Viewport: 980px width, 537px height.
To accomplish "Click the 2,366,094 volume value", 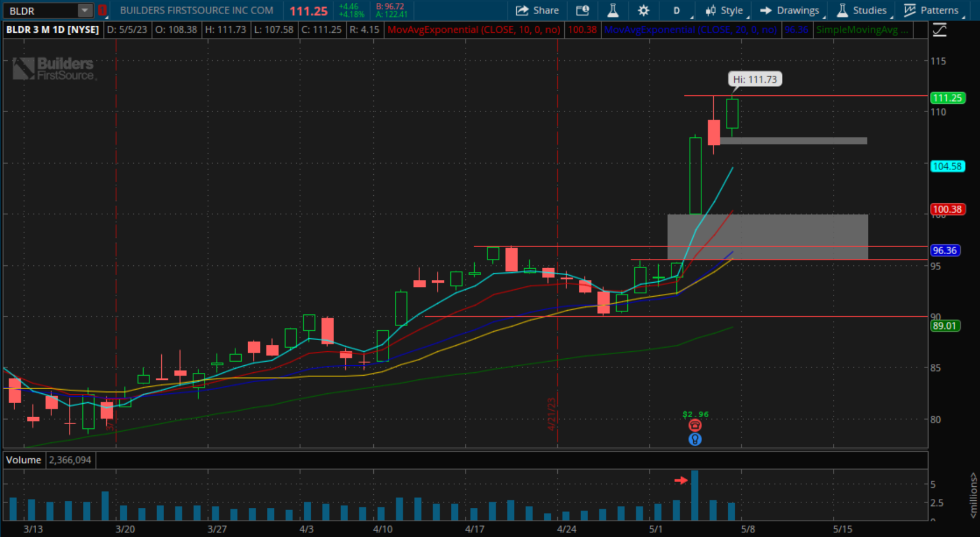I will [70, 460].
